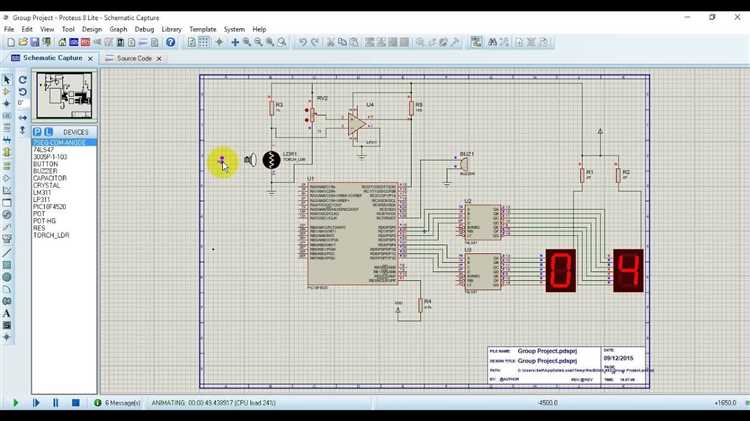Screen dimensions: 750x421
Task: Undo the last action with the toolbar arrow
Action: (303, 43)
